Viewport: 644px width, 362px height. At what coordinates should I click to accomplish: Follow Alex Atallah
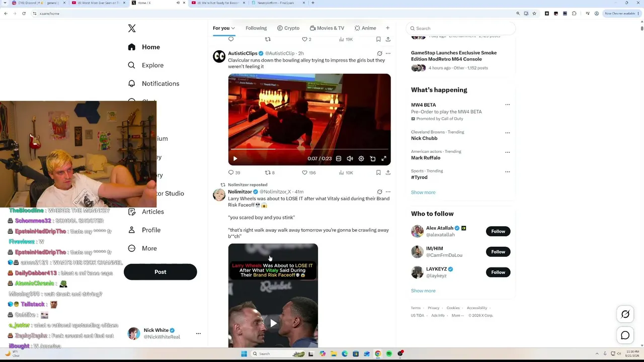pos(498,231)
